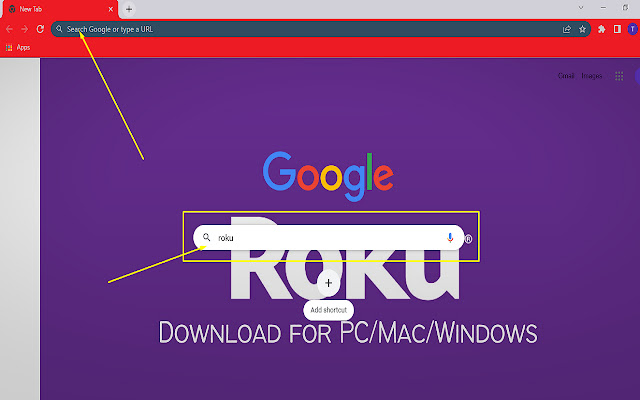
Task: Open the Gmail link
Action: click(566, 76)
